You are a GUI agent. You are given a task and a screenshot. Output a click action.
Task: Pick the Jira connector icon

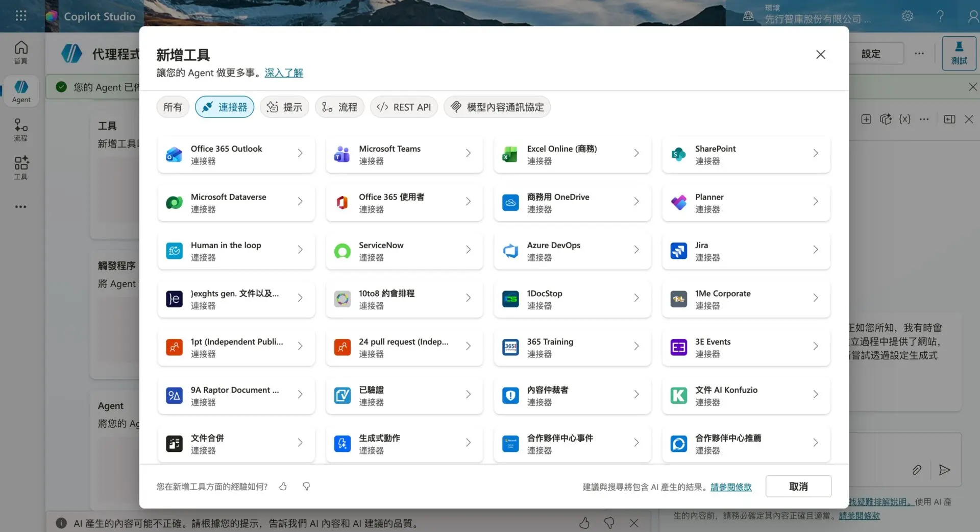coord(678,250)
